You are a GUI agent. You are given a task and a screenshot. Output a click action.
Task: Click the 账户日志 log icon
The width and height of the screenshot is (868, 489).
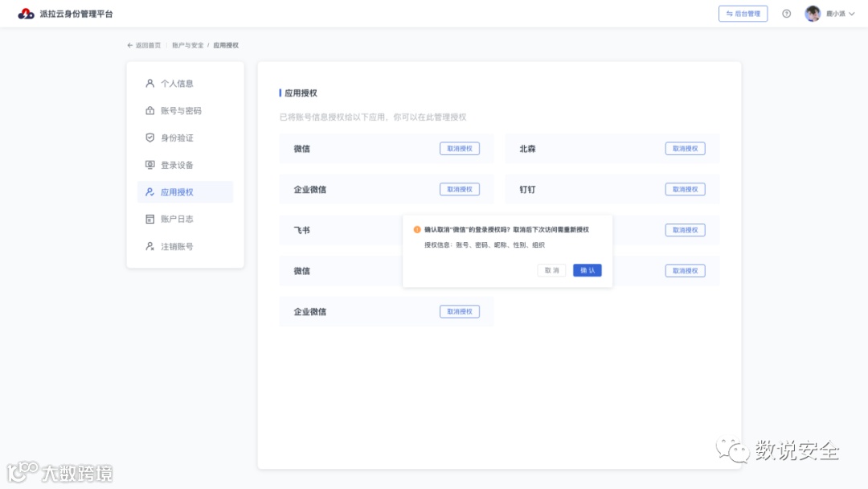tap(149, 219)
